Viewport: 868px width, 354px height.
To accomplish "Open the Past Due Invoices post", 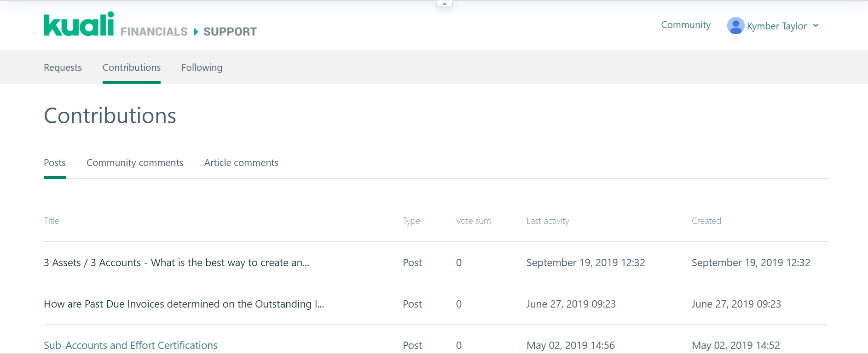I will tap(184, 304).
